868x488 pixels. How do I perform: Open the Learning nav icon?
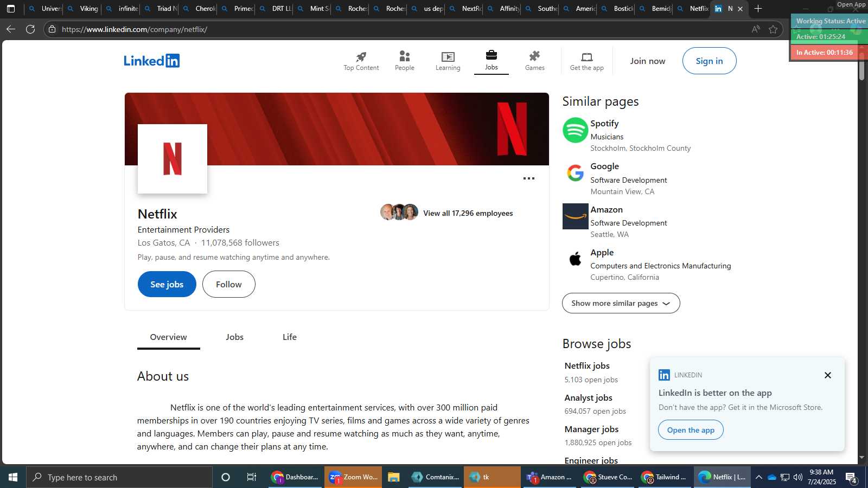pos(448,57)
